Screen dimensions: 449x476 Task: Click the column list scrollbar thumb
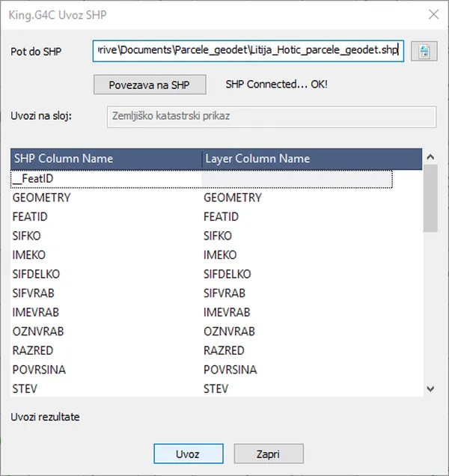[430, 199]
